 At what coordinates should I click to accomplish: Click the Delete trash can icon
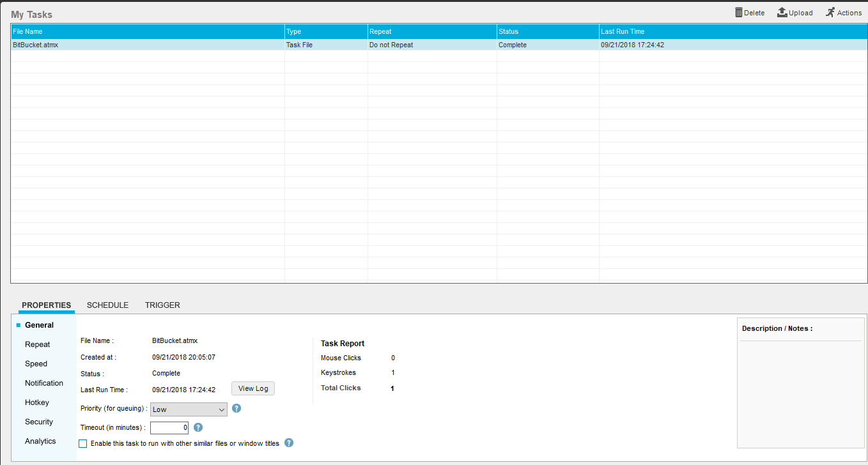click(739, 13)
